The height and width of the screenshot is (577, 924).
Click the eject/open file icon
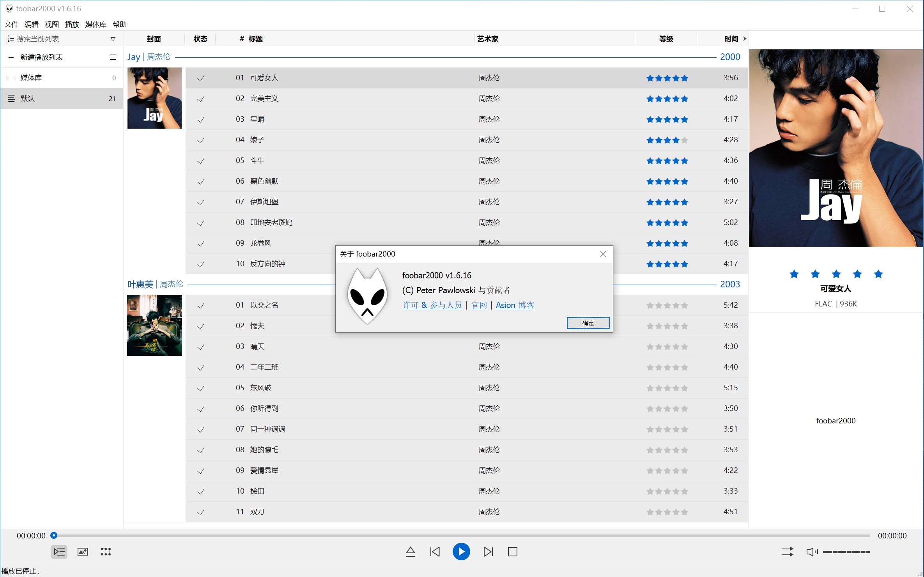pyautogui.click(x=410, y=552)
